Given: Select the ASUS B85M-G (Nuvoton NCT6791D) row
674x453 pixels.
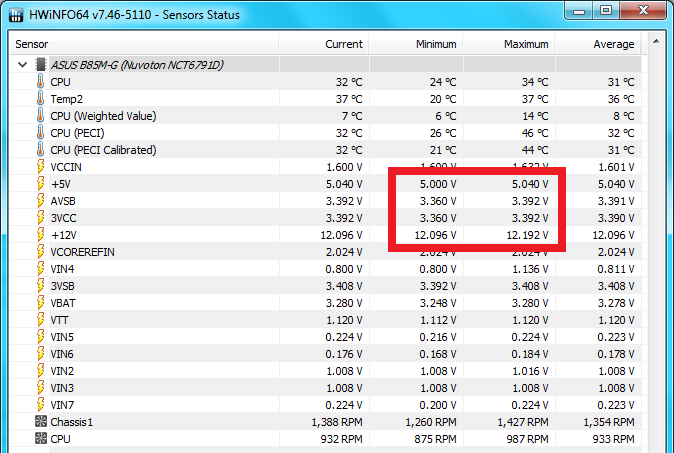Looking at the screenshot, I should [325, 65].
